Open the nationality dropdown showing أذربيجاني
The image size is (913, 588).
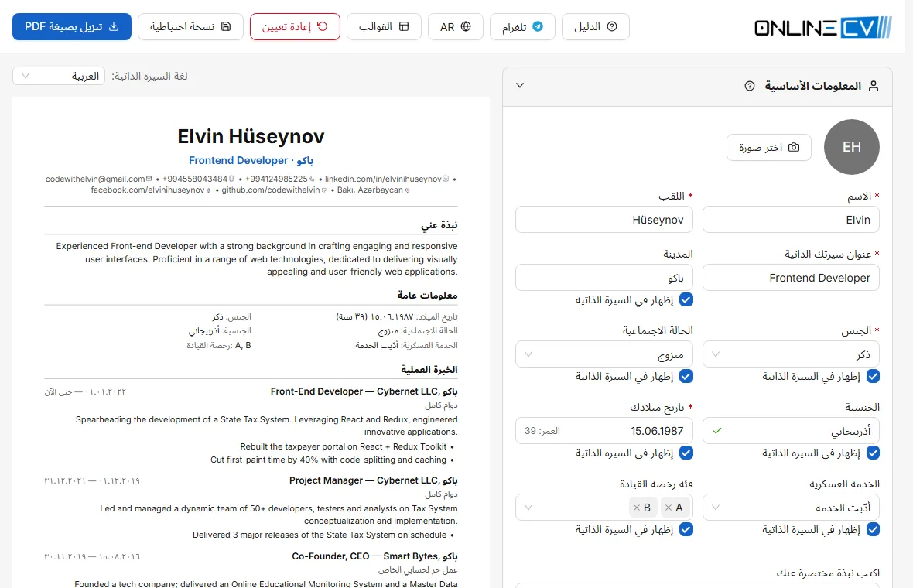click(x=791, y=431)
